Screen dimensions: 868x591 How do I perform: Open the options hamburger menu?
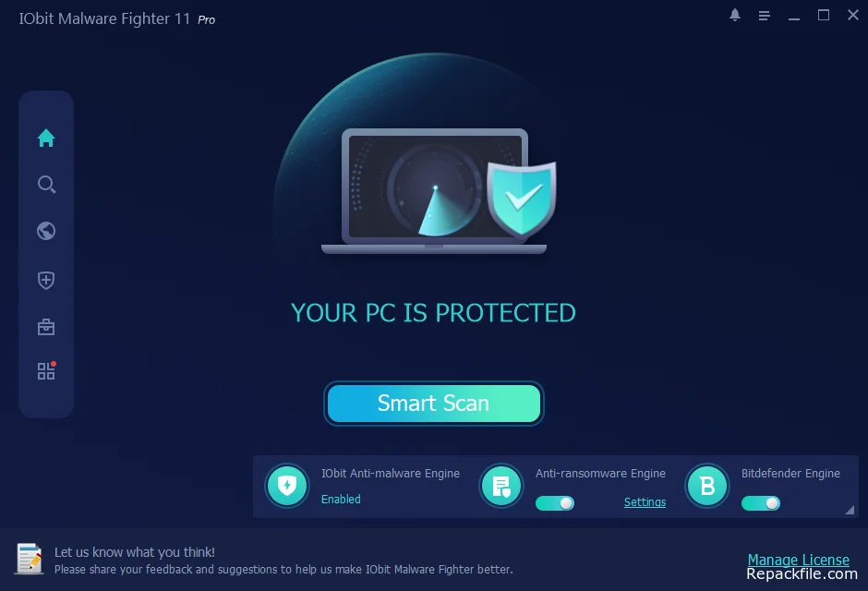coord(765,16)
